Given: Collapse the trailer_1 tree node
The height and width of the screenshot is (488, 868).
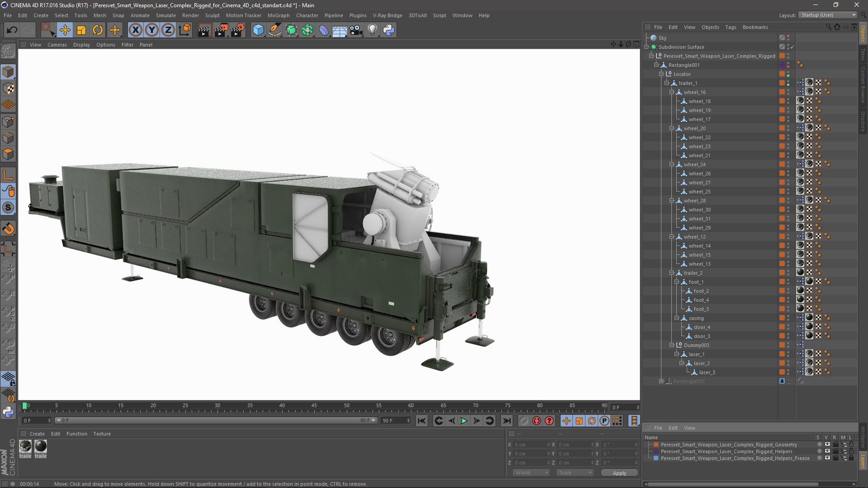Looking at the screenshot, I should point(666,83).
